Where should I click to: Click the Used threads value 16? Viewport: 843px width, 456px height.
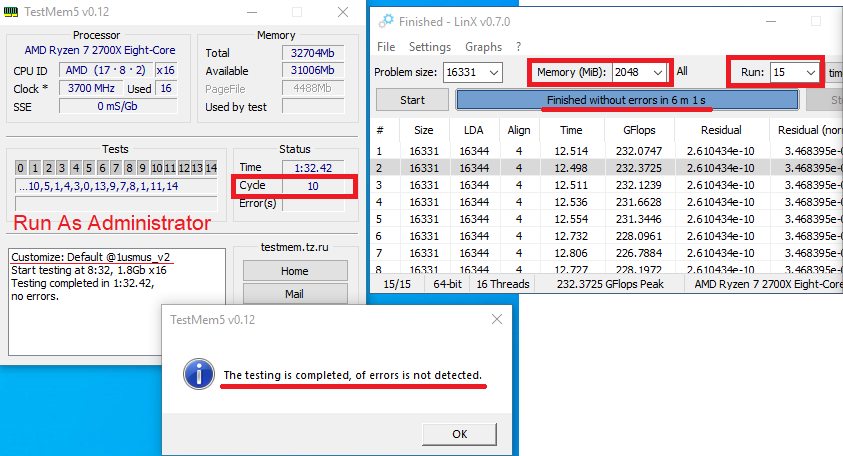click(166, 88)
